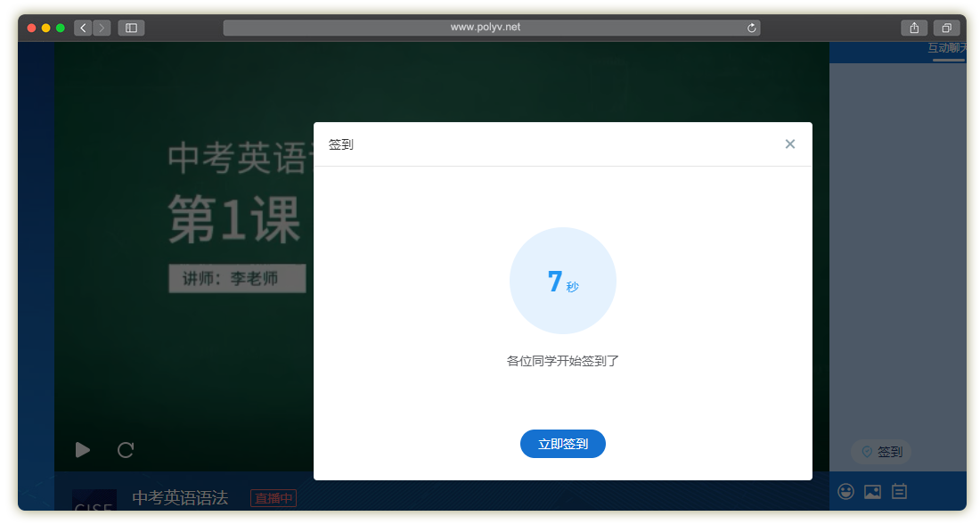Click the 签到 location pill button
980x524 pixels.
[880, 452]
